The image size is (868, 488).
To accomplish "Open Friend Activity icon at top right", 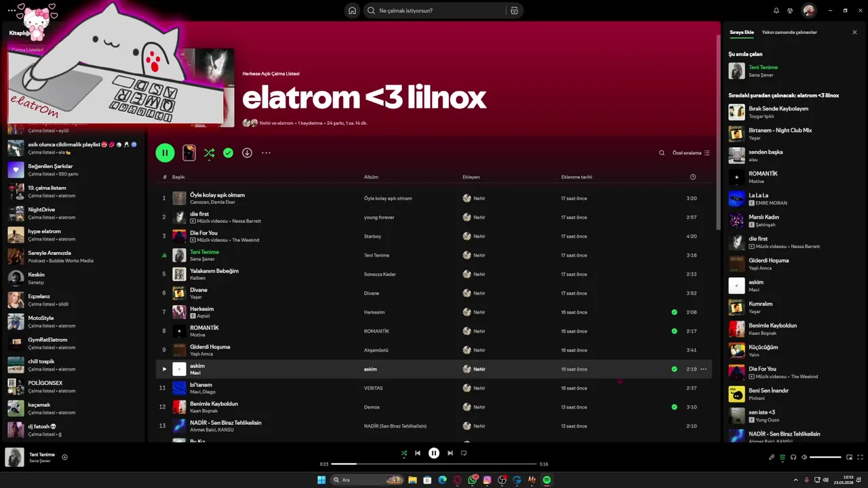I will point(790,10).
